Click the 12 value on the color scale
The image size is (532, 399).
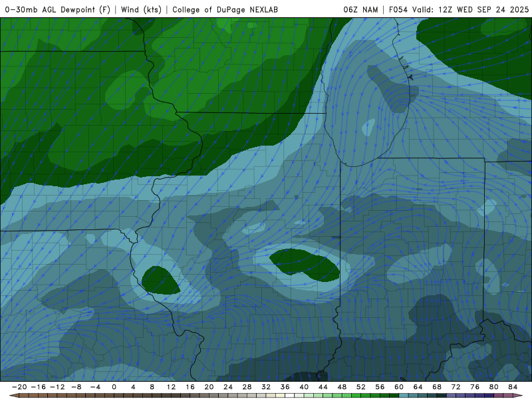point(171,387)
